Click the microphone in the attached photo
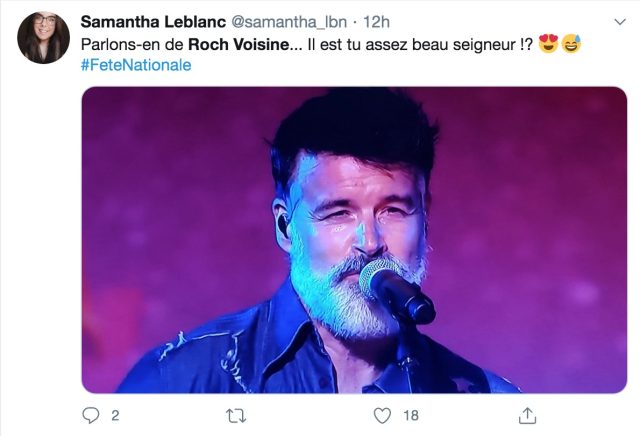640x436 pixels. [x=396, y=289]
